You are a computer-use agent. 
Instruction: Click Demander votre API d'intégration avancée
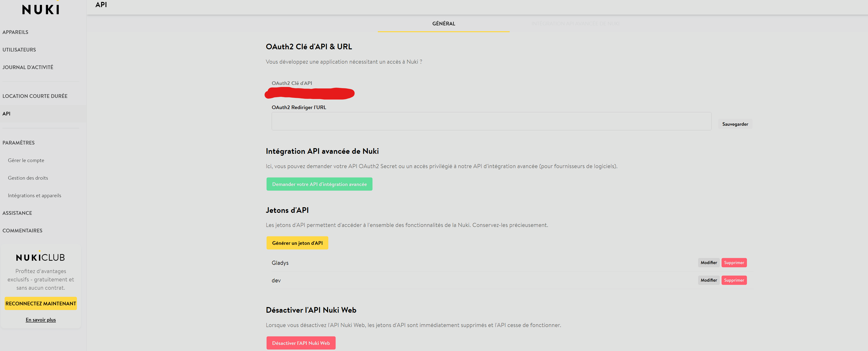(319, 184)
